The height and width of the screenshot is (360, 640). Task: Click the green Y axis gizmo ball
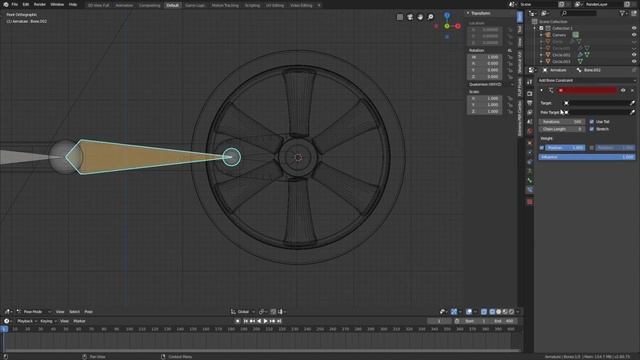point(447,26)
